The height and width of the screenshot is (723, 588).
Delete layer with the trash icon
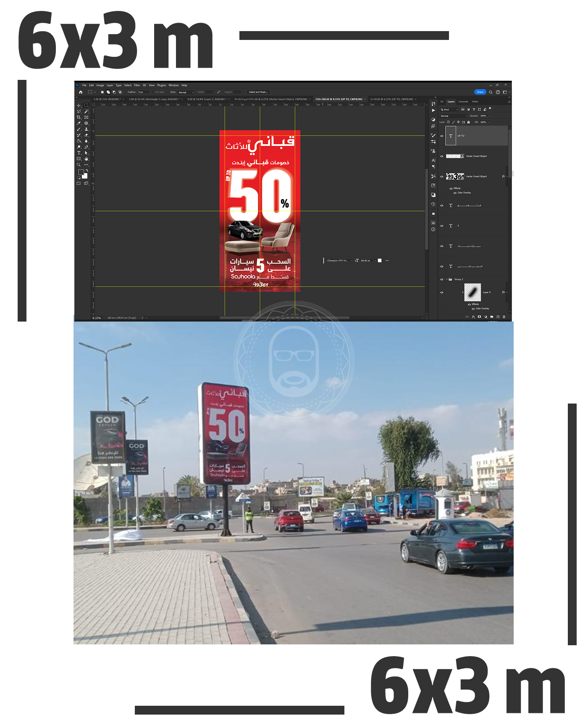click(504, 317)
